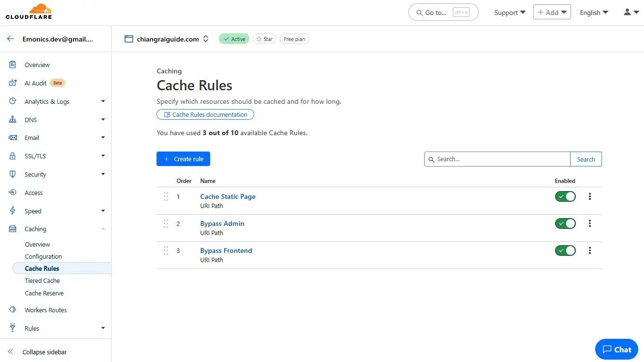Viewport: 644px width, 362px height.
Task: Click the Speed lightning bolt icon
Action: point(13,211)
